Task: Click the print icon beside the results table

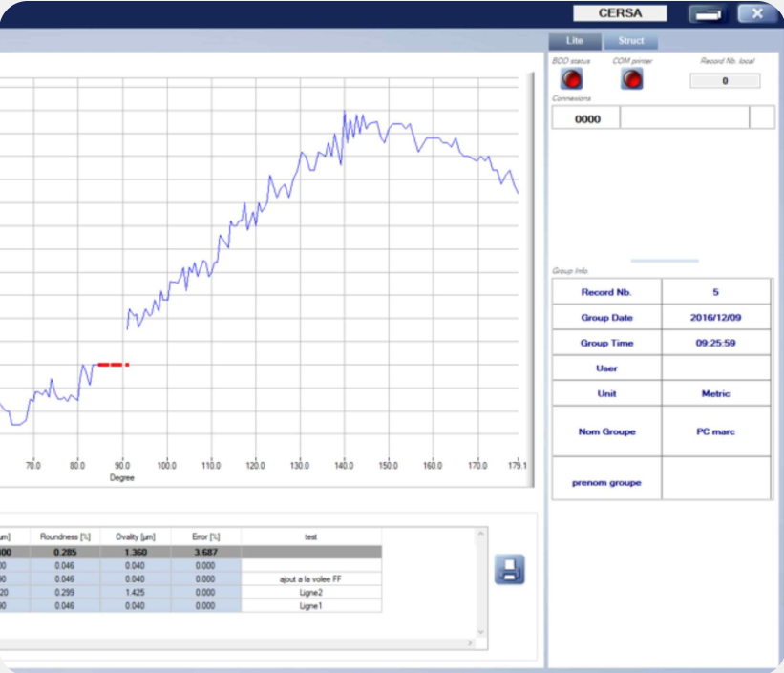Action: [509, 570]
